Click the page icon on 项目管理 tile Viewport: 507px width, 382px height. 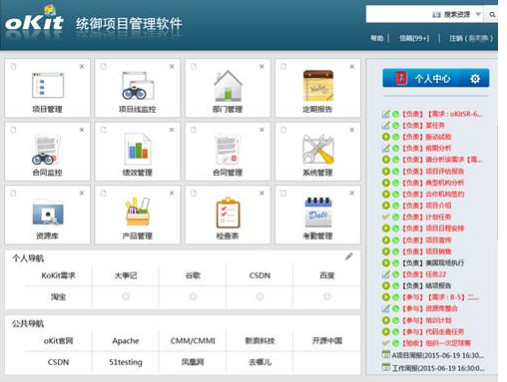13,66
